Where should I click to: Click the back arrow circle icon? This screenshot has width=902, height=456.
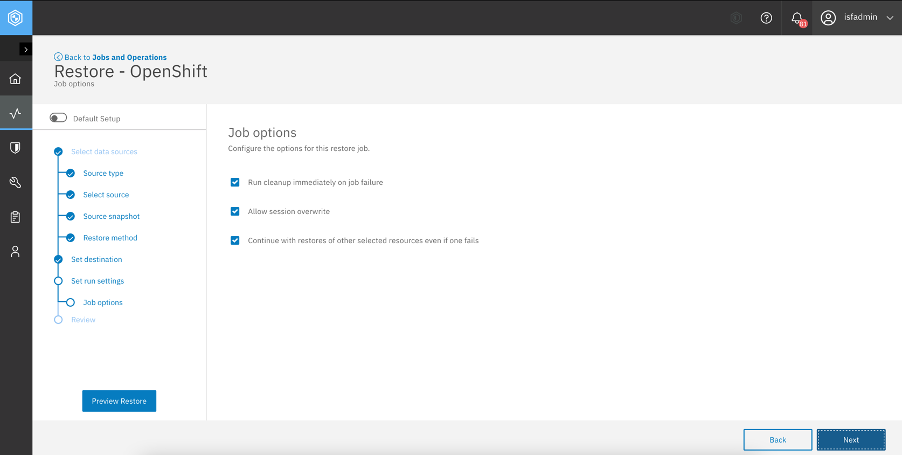click(x=58, y=57)
